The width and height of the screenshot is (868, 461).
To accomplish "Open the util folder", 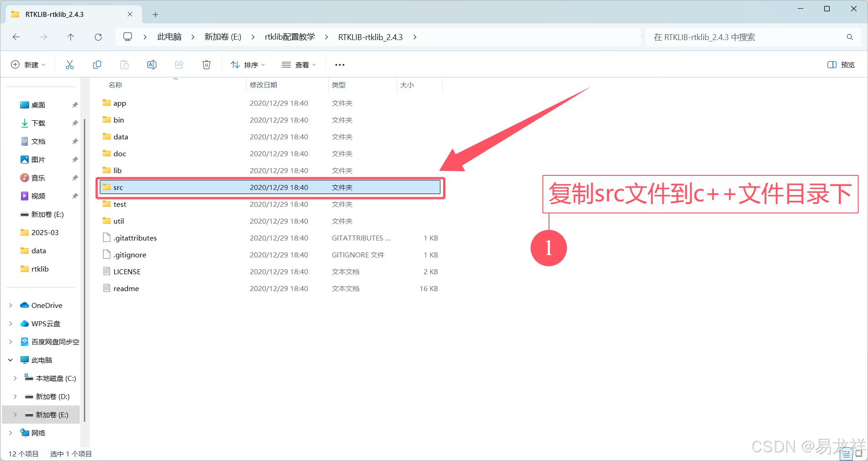I will pos(118,221).
